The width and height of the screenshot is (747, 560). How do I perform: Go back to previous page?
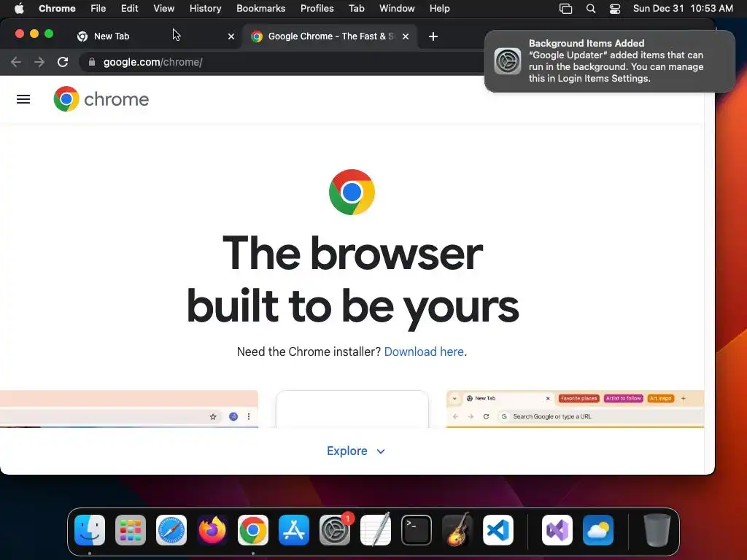point(16,62)
